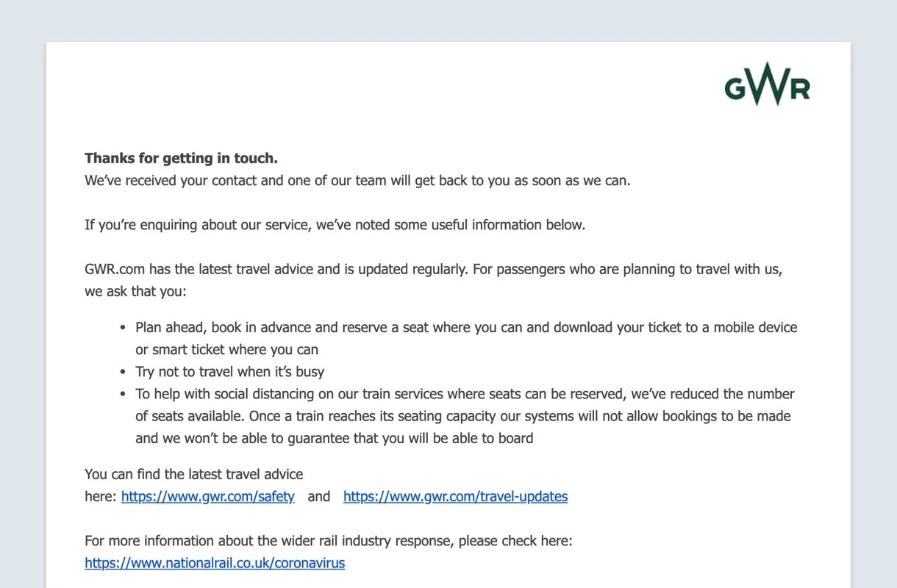
Task: Click the "We've received your contact" sentence
Action: coord(357,181)
